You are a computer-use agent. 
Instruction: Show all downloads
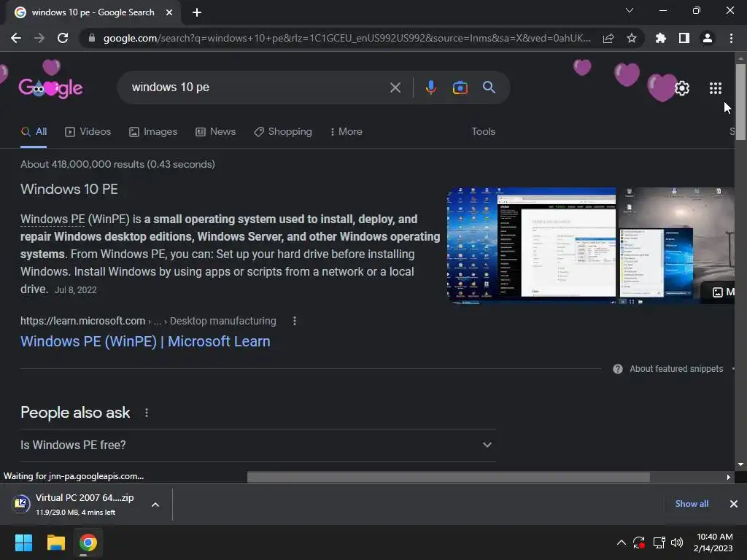pyautogui.click(x=692, y=504)
